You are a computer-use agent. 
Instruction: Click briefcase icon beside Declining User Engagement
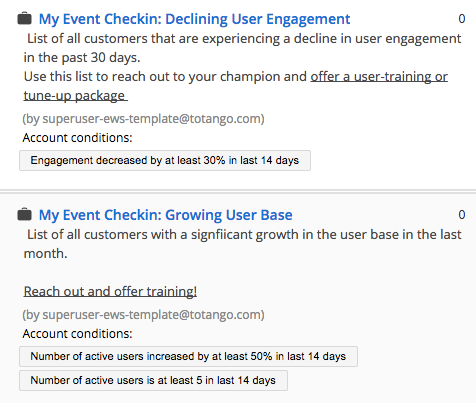pos(24,18)
